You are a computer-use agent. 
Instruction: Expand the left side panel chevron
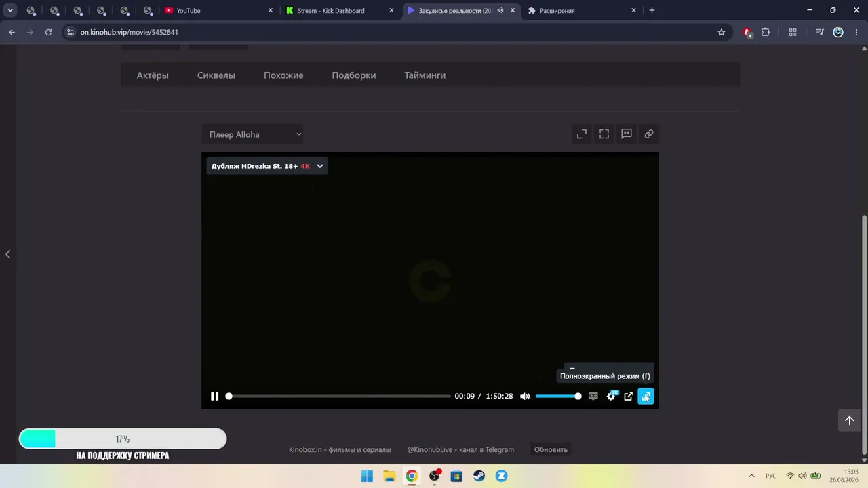(8, 254)
